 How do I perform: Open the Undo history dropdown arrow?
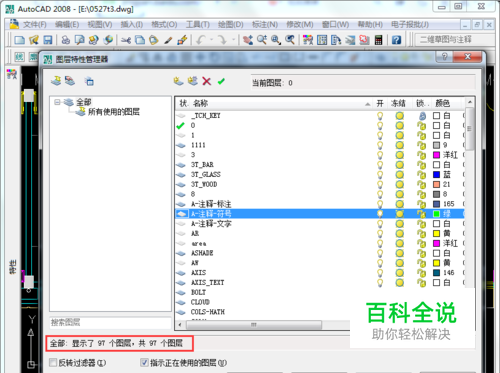[211, 40]
